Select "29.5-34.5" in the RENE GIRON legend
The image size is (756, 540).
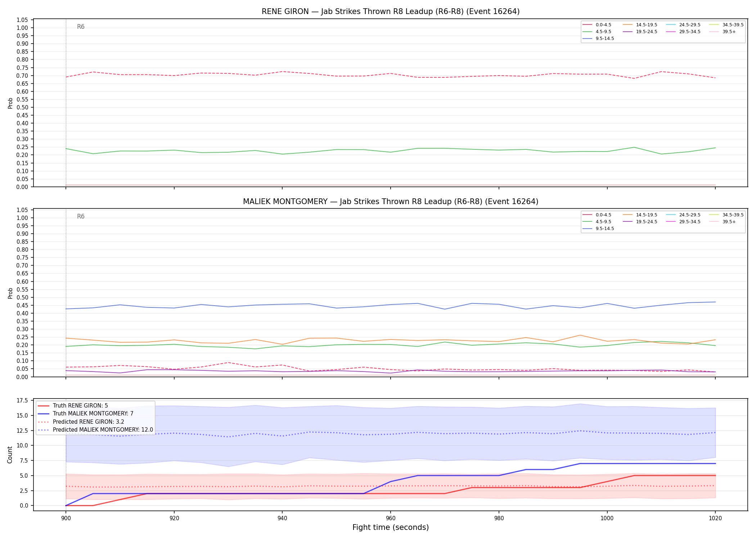690,32
